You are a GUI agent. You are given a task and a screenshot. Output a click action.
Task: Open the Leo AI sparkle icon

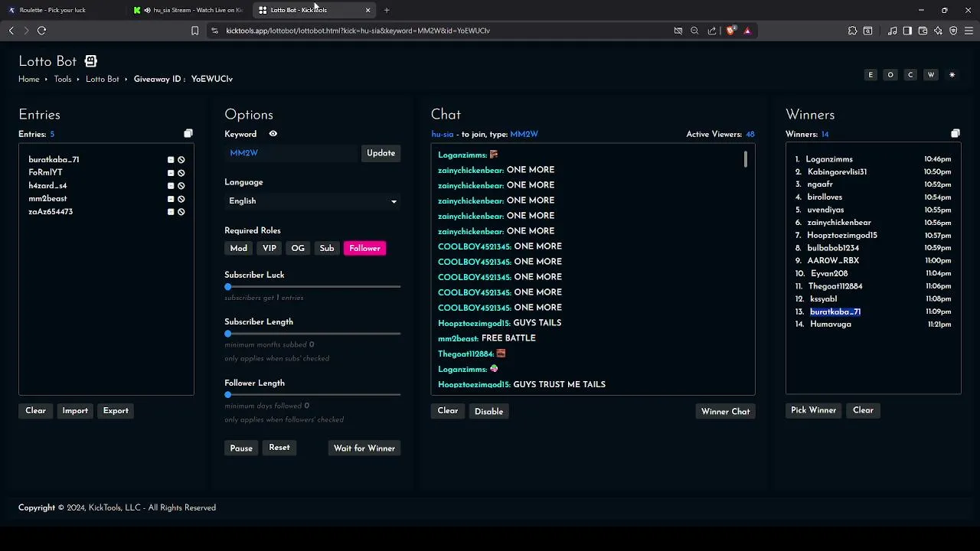(x=938, y=31)
